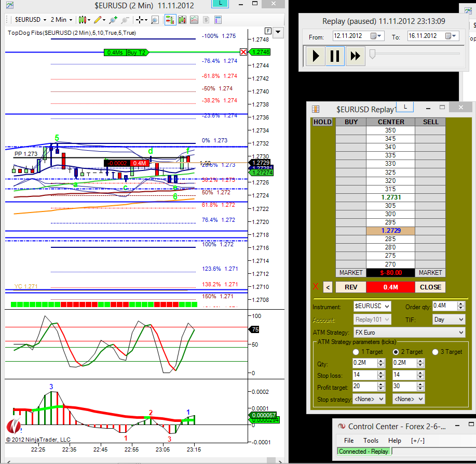Click the REV reverse position button
Screen dimensions: 476x464
pyautogui.click(x=351, y=287)
